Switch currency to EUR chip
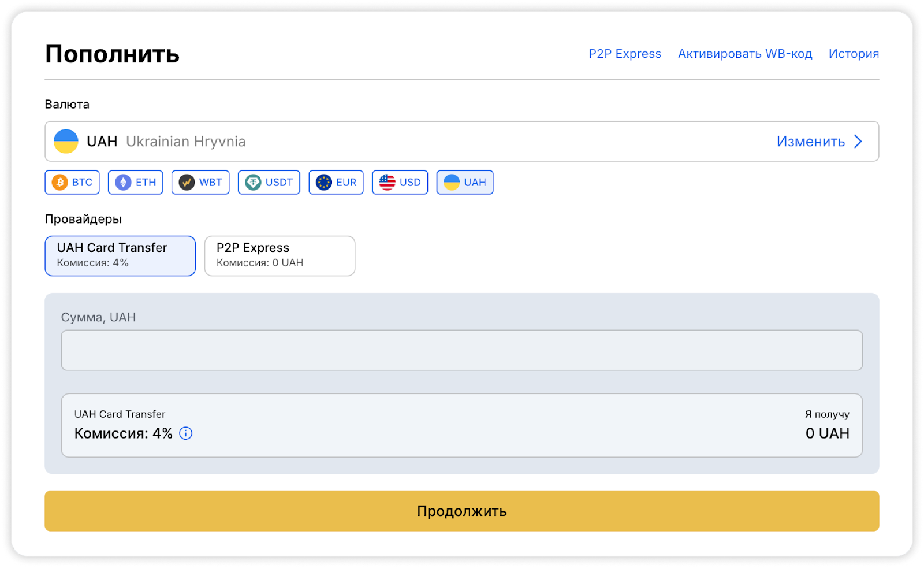The height and width of the screenshot is (568, 924). 336,183
